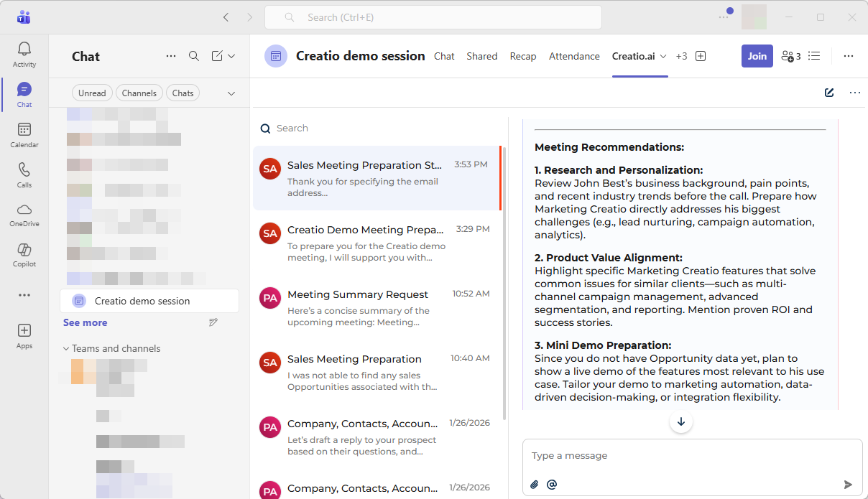The width and height of the screenshot is (868, 499).
Task: Filter conversations by Unread
Action: [x=92, y=93]
